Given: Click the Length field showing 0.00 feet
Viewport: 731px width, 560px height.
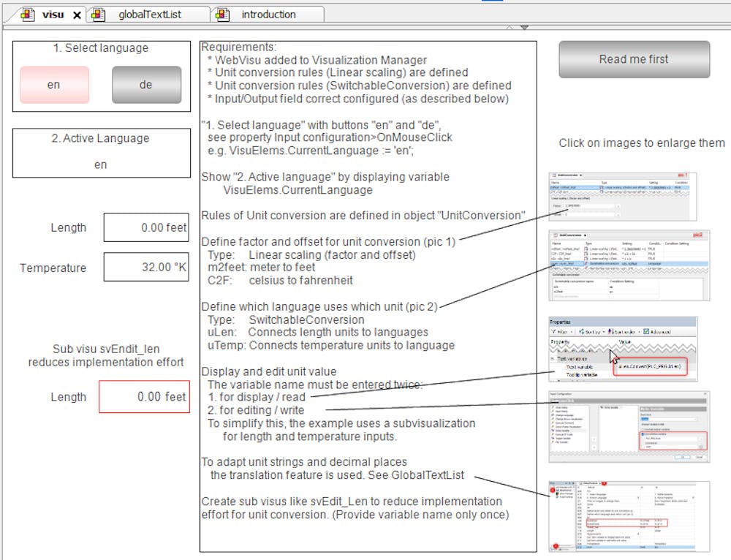Looking at the screenshot, I should click(146, 227).
